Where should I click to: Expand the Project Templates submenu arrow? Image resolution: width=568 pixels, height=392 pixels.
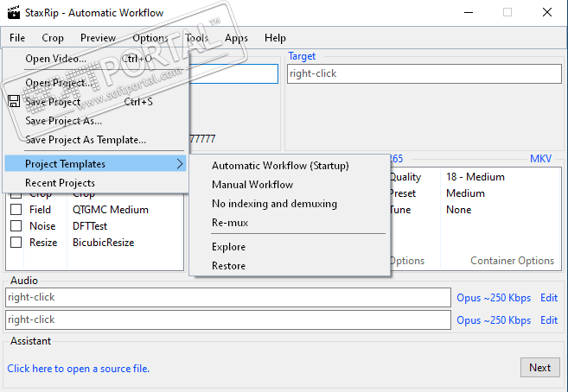(180, 163)
